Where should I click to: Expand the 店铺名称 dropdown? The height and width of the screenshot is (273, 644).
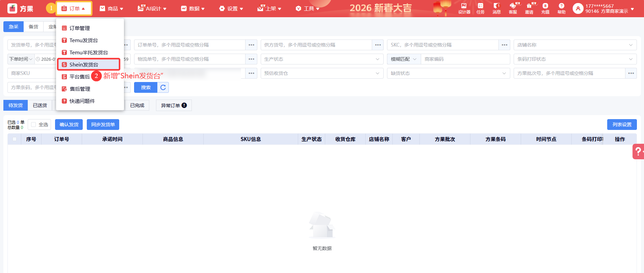pos(575,45)
